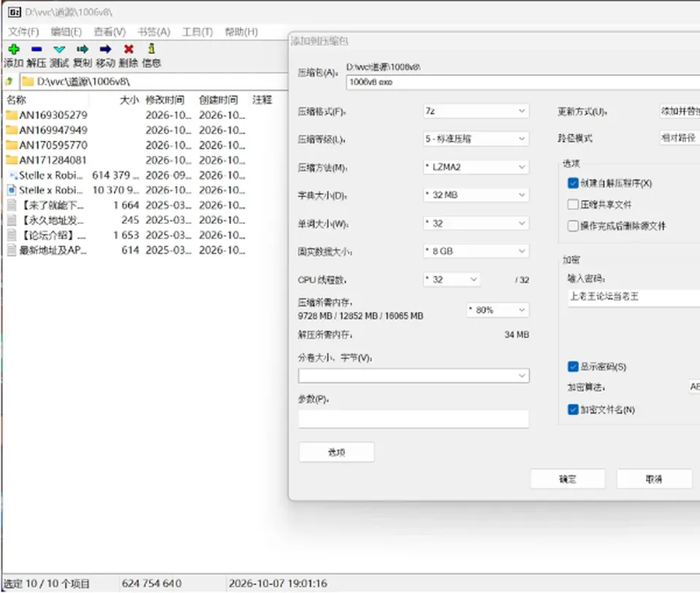Click the OK (确定) button

[567, 479]
